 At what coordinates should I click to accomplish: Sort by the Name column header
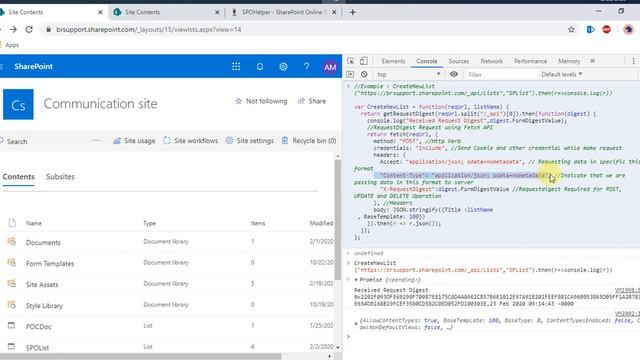(34, 223)
